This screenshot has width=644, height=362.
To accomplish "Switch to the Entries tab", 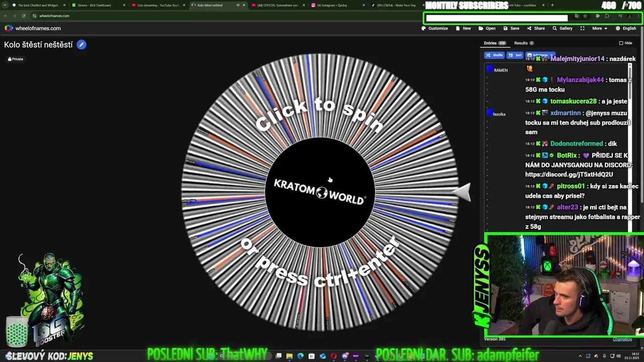I will [x=495, y=43].
